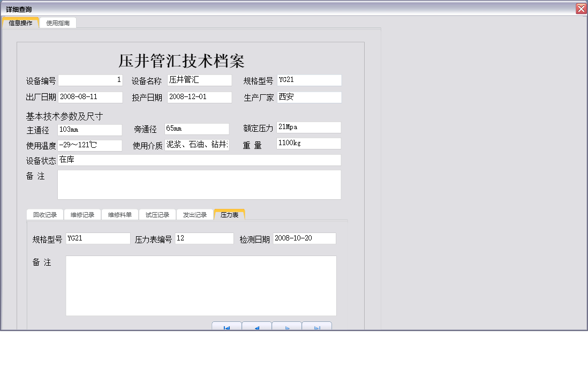Open the 试压记录 tab
588x368 pixels.
(x=157, y=213)
